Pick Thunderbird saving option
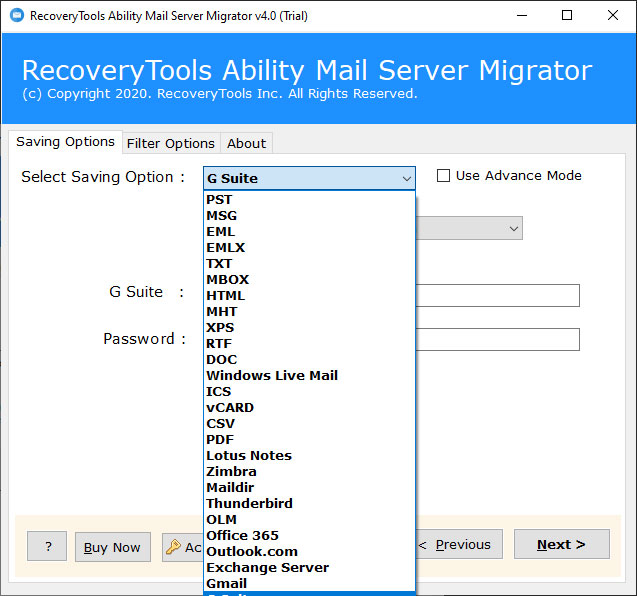637x596 pixels. (x=309, y=503)
